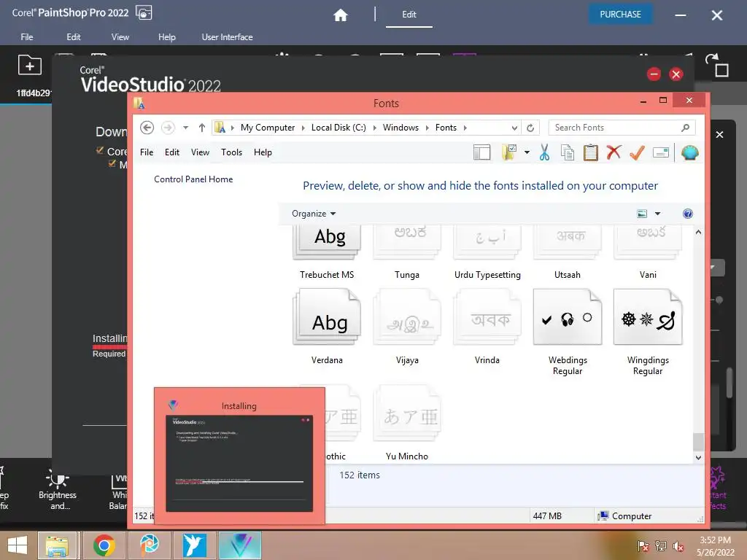Click the layout pane icon in Fonts toolbar
Image resolution: width=747 pixels, height=560 pixels.
(x=481, y=152)
